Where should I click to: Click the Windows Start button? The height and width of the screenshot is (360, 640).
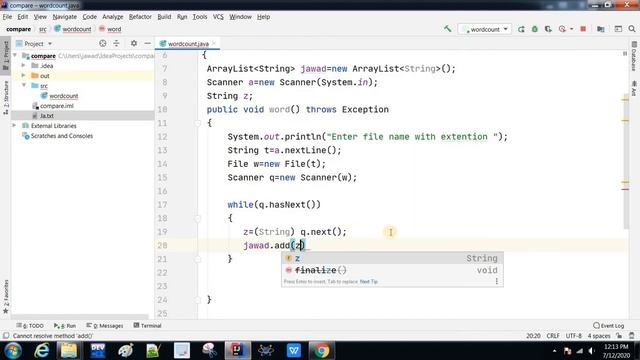pos(13,351)
